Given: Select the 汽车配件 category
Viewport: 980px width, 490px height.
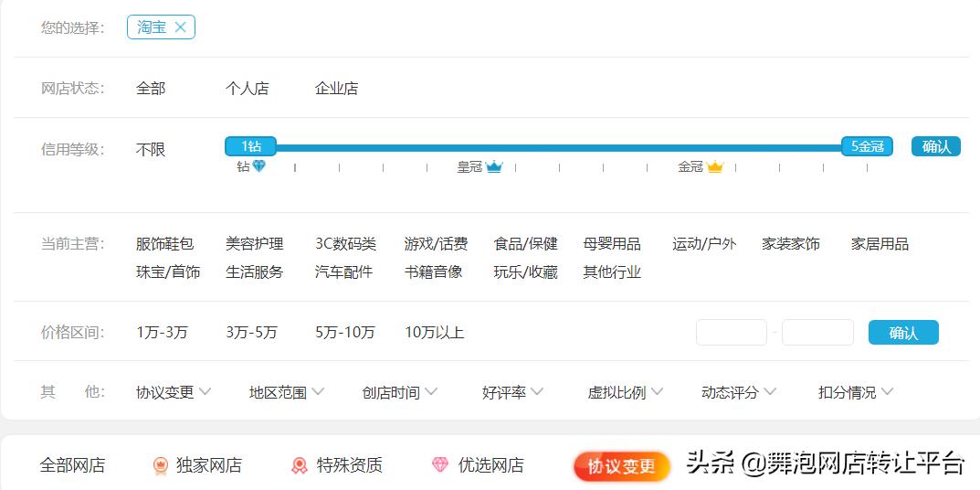Looking at the screenshot, I should [x=343, y=272].
